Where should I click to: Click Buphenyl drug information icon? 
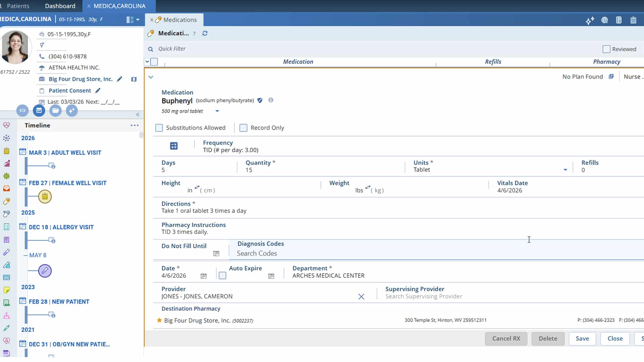(271, 100)
